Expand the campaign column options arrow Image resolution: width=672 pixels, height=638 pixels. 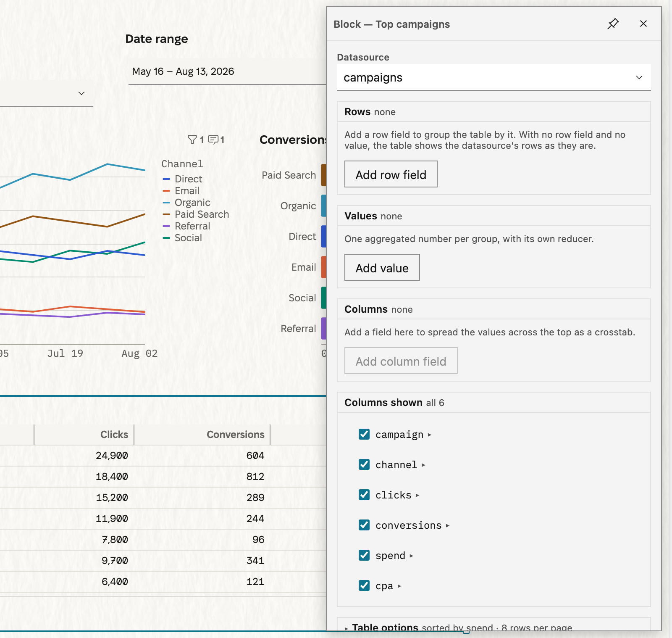[430, 435]
